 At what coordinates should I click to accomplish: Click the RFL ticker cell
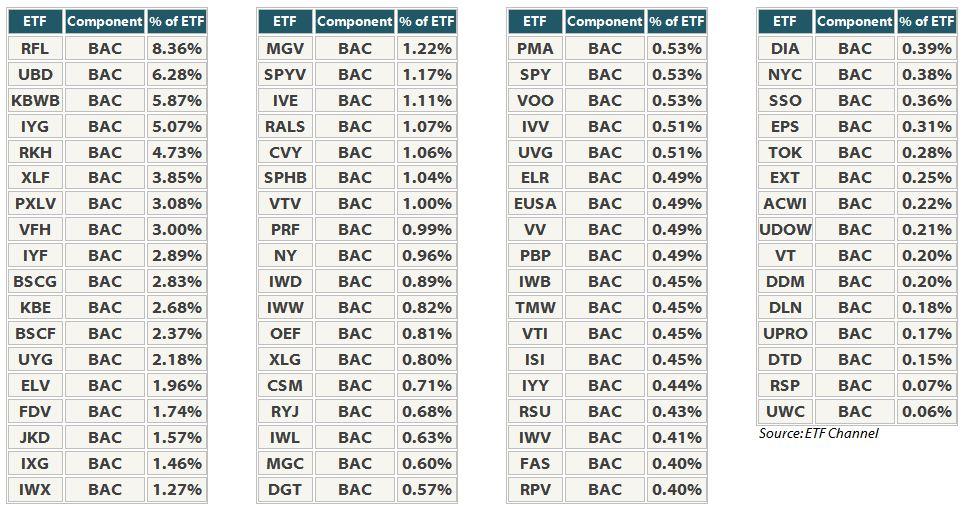pos(35,48)
